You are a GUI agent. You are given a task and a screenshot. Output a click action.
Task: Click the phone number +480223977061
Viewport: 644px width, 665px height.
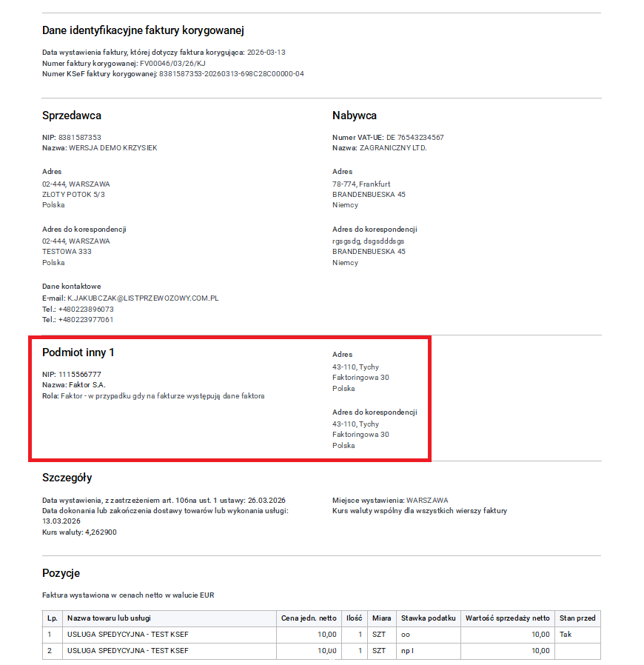pos(86,320)
